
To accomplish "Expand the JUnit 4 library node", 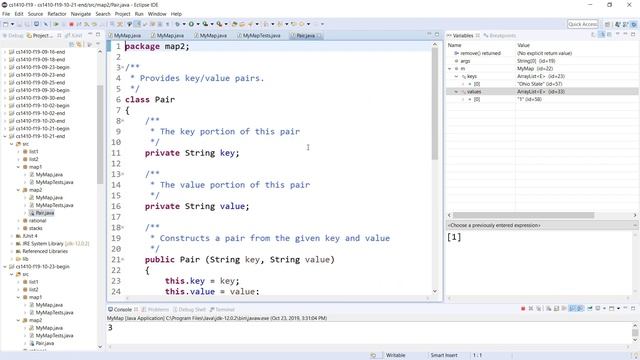I will (x=12, y=236).
